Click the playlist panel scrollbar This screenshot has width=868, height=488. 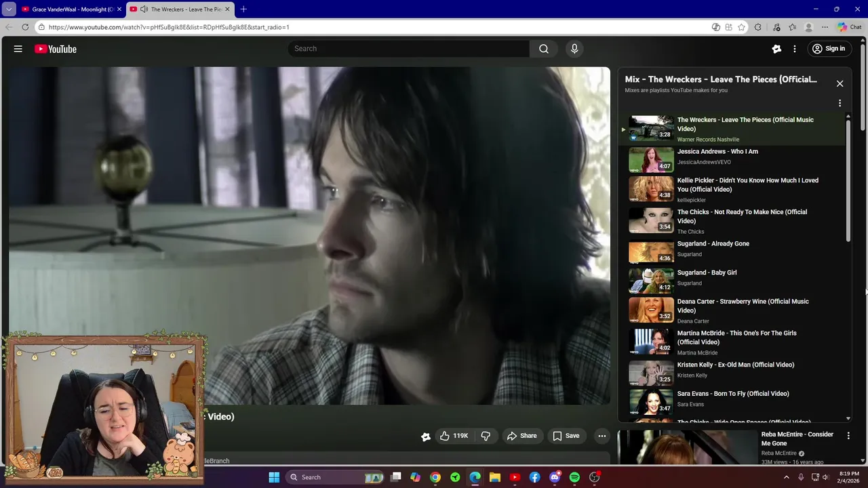[x=848, y=180]
